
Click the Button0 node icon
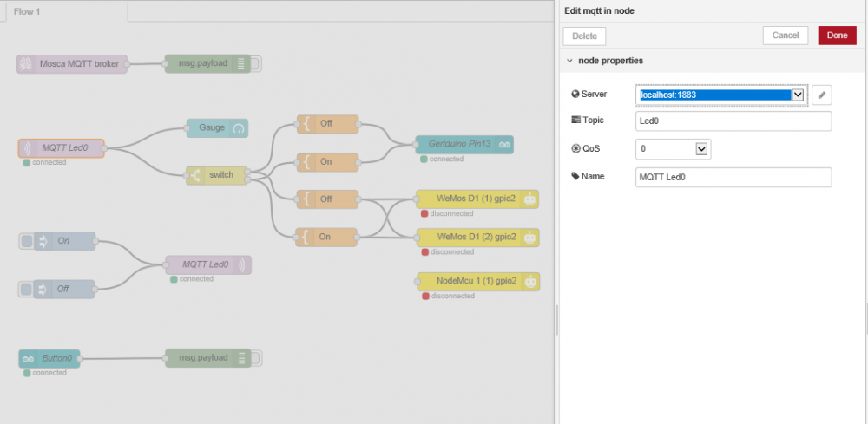coord(29,357)
